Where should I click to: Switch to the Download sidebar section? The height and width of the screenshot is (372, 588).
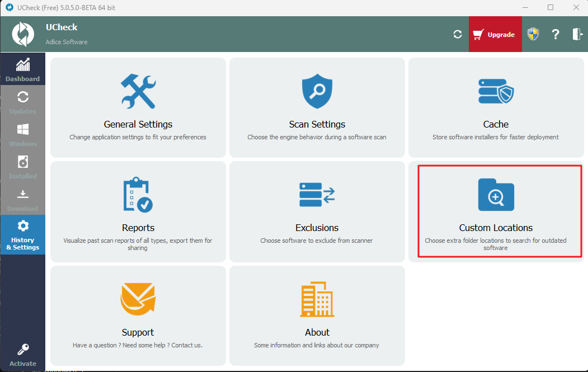(x=22, y=199)
